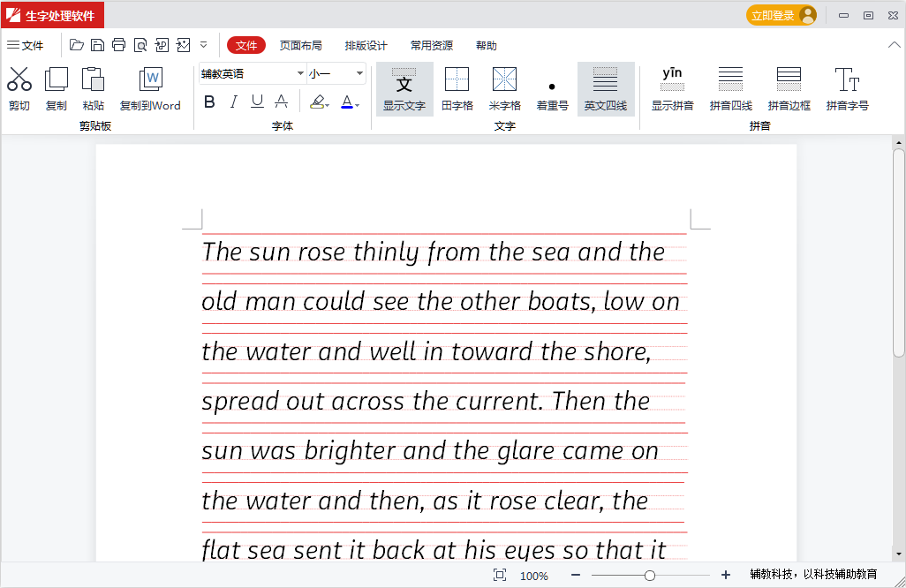Image resolution: width=906 pixels, height=588 pixels.
Task: Select the red 文件 ribbon tab
Action: click(x=246, y=45)
